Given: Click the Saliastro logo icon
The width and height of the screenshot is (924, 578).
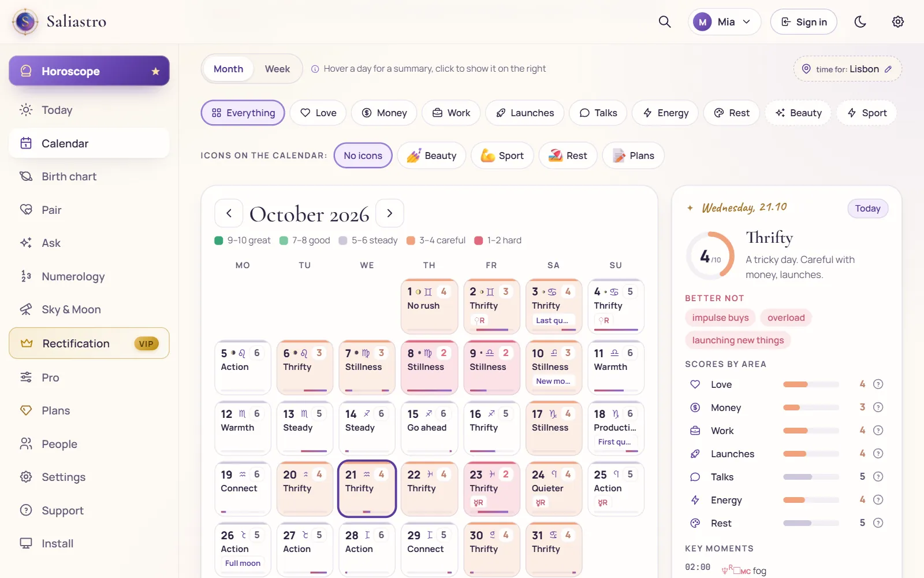Looking at the screenshot, I should (25, 22).
